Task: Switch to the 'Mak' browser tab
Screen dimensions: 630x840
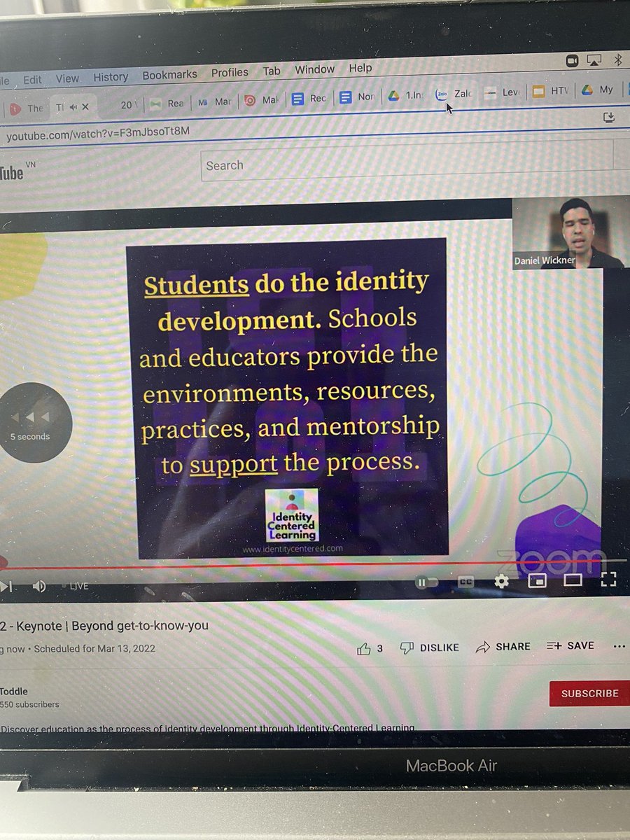Action: [262, 101]
